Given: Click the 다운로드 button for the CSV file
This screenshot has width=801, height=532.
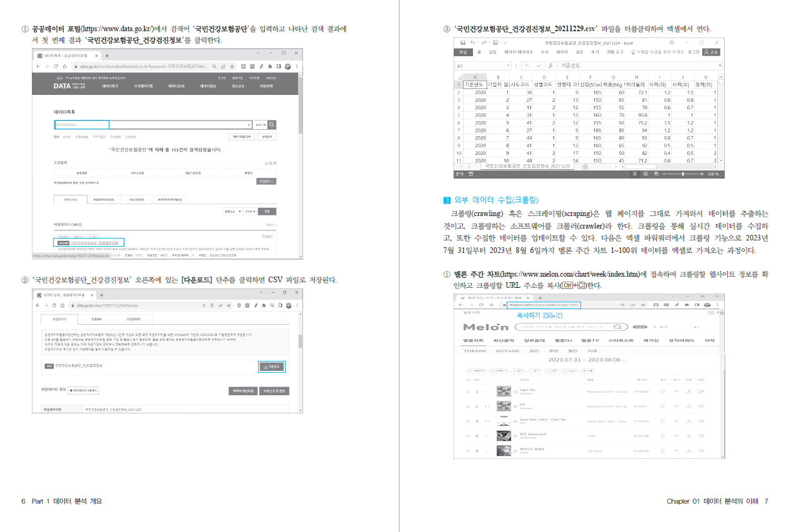Looking at the screenshot, I should point(272,367).
